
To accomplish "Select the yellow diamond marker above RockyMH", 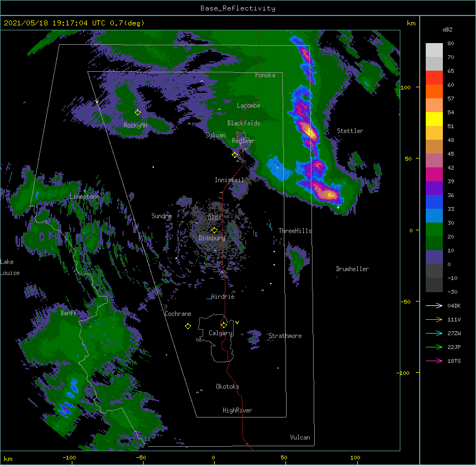I will coord(137,112).
